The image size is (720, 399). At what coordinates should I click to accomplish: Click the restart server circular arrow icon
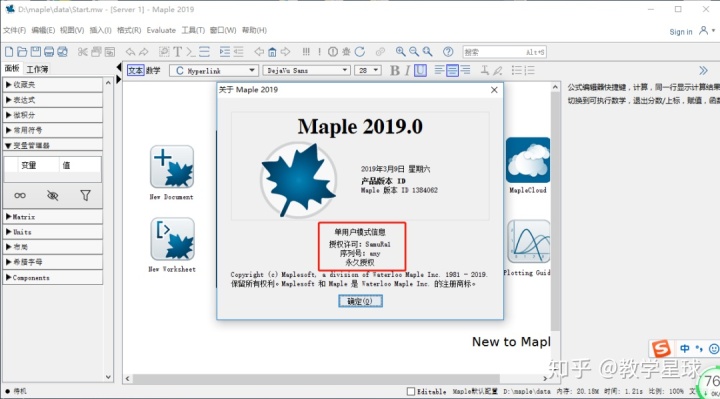pyautogui.click(x=360, y=51)
